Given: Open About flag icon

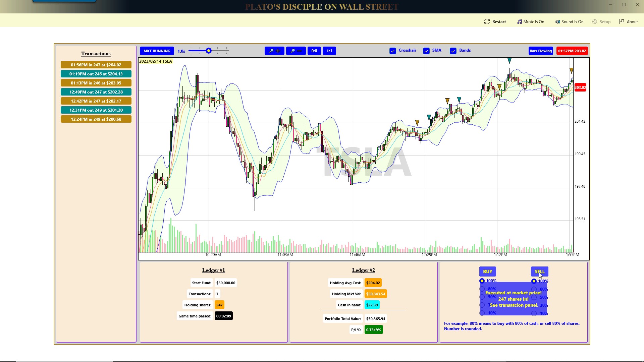Looking at the screenshot, I should point(622,21).
